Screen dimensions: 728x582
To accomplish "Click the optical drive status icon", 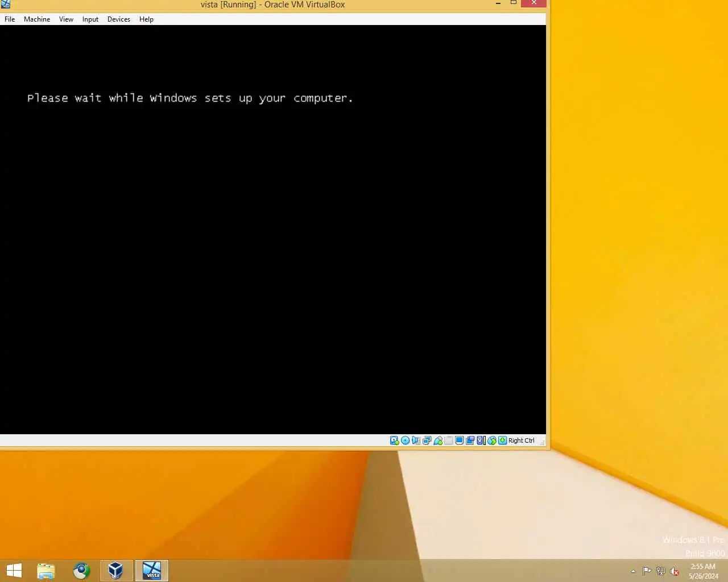I will coord(405,440).
